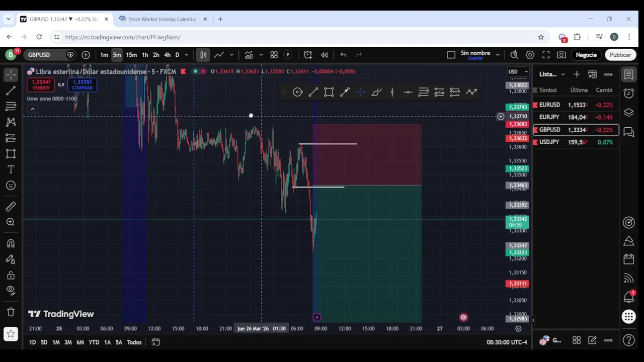
Task: Select the zoom-in magnifier tool
Action: pos(11,222)
